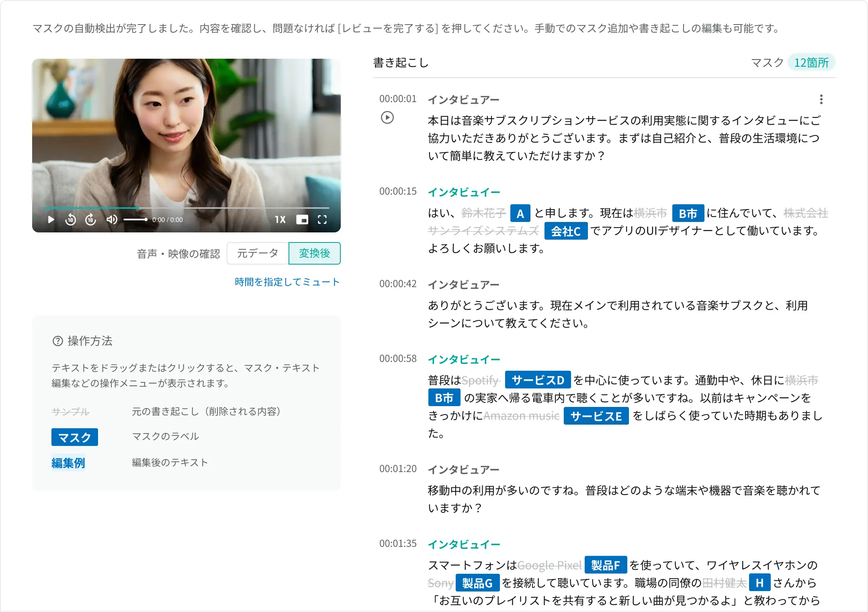Click timestamp 00:00:58
Screen dimensions: 868x612
(398, 359)
